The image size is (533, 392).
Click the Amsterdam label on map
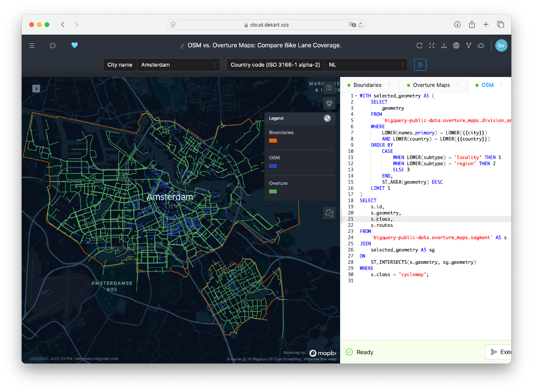click(x=170, y=197)
